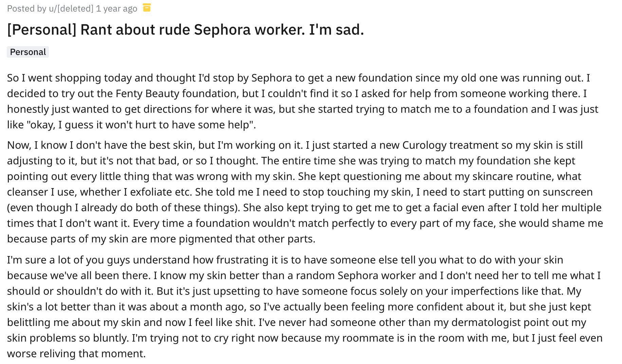Screen dimensions: 622x364
Task: Click the 'Posted by' label text
Action: click(x=26, y=8)
